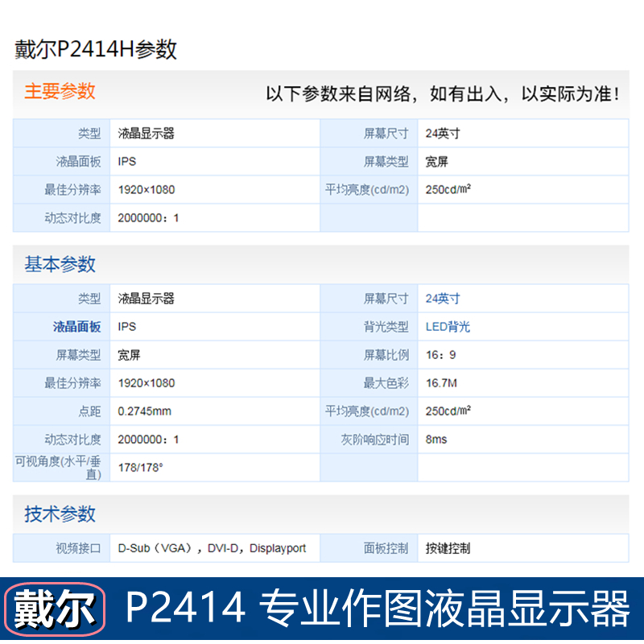
Task: Select black 24英寸 value in 主要参数 table
Action: 442,134
